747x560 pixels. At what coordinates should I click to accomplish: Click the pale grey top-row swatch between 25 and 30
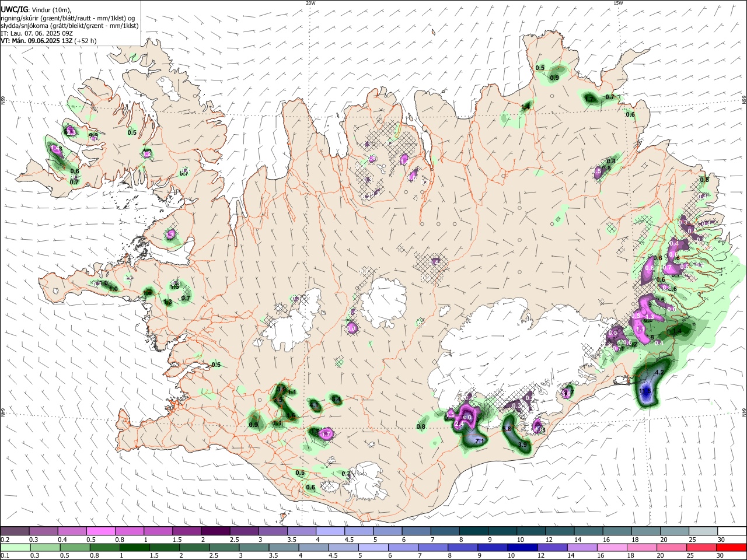click(704, 531)
